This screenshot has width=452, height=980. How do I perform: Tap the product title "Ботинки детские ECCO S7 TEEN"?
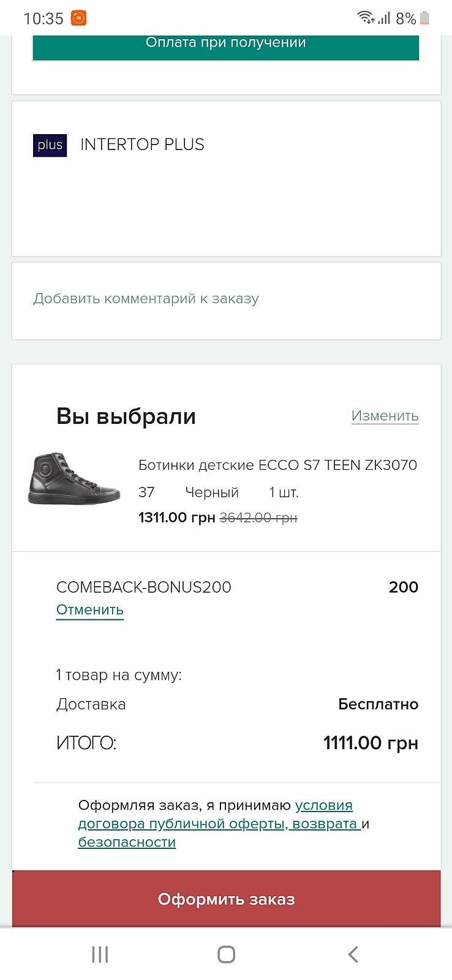tap(277, 465)
